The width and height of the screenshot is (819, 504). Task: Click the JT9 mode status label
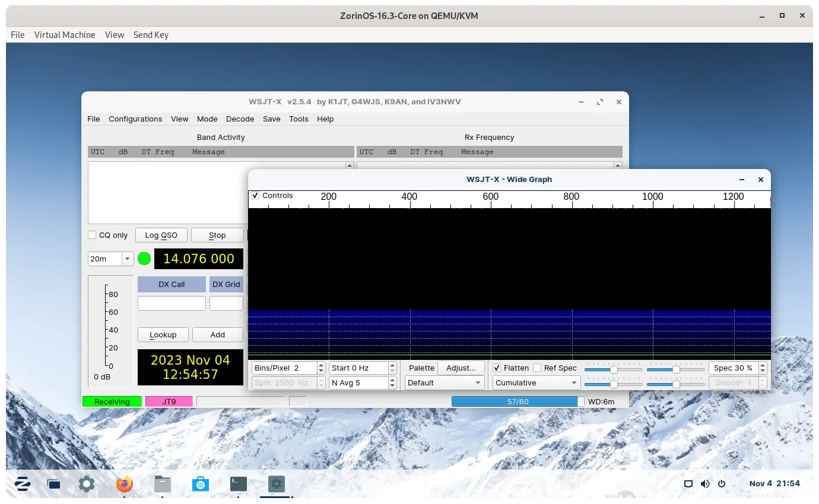tap(169, 402)
